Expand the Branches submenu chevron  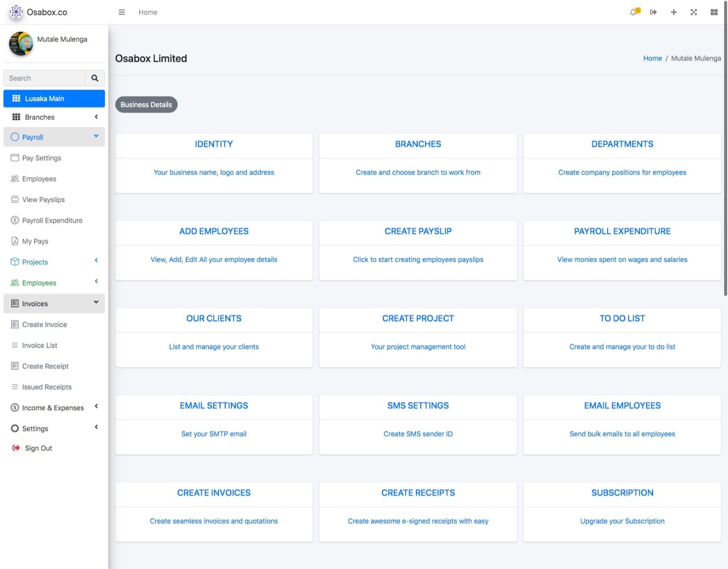(96, 117)
